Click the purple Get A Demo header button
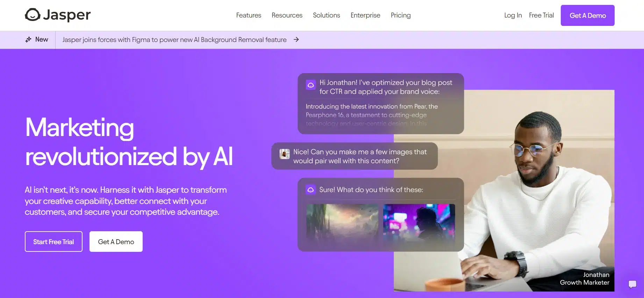The width and height of the screenshot is (644, 298). (588, 15)
